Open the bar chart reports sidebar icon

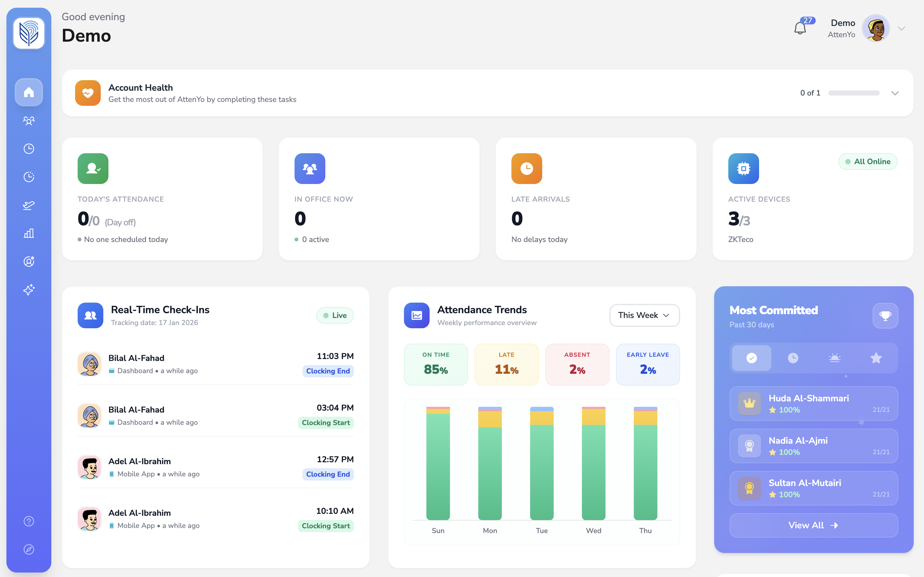(x=29, y=233)
